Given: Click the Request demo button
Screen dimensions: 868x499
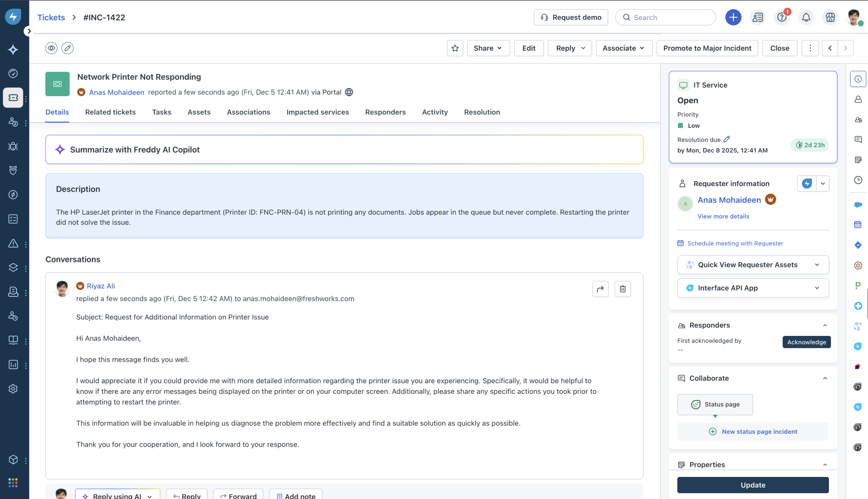Looking at the screenshot, I should pyautogui.click(x=571, y=17).
